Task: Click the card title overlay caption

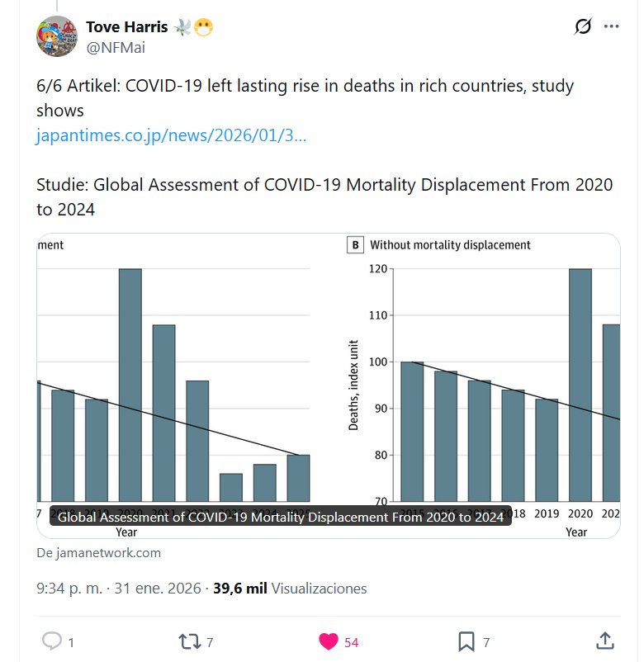Action: (x=281, y=517)
